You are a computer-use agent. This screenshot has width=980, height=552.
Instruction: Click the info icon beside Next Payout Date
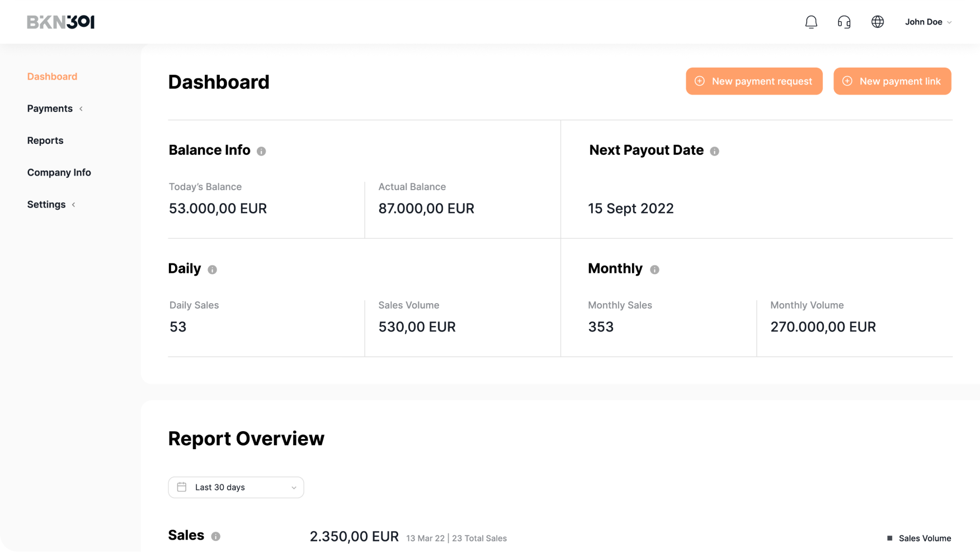(714, 151)
